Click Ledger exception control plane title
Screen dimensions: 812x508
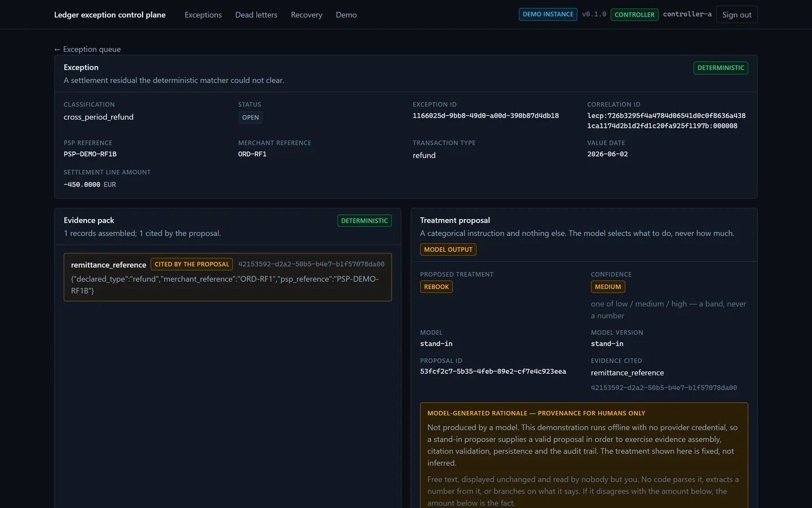(110, 15)
